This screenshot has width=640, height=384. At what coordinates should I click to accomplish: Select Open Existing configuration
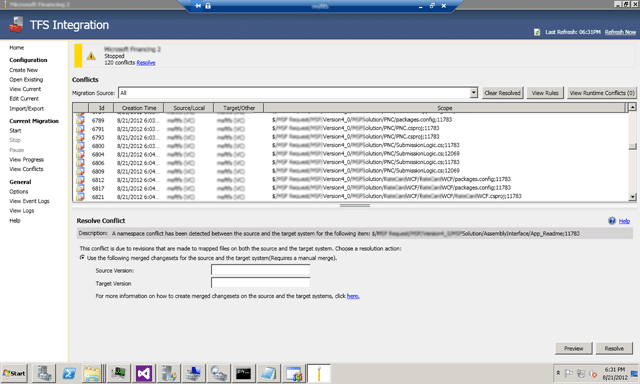pyautogui.click(x=26, y=80)
